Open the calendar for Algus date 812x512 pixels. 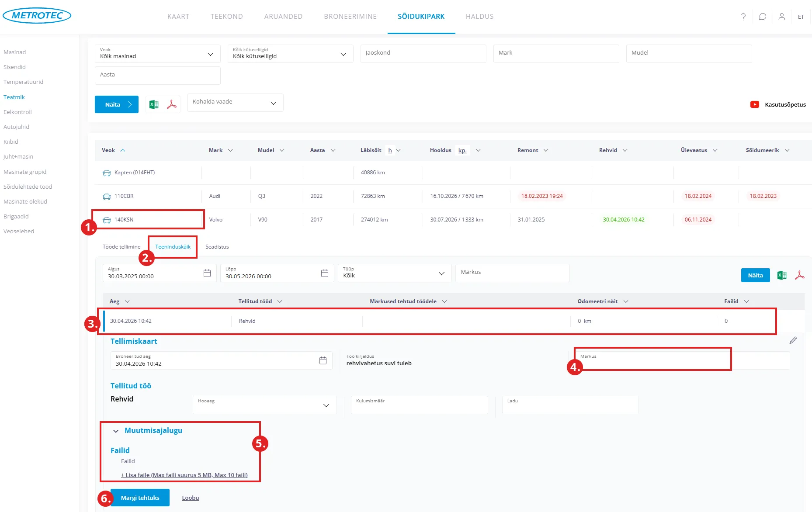click(207, 273)
